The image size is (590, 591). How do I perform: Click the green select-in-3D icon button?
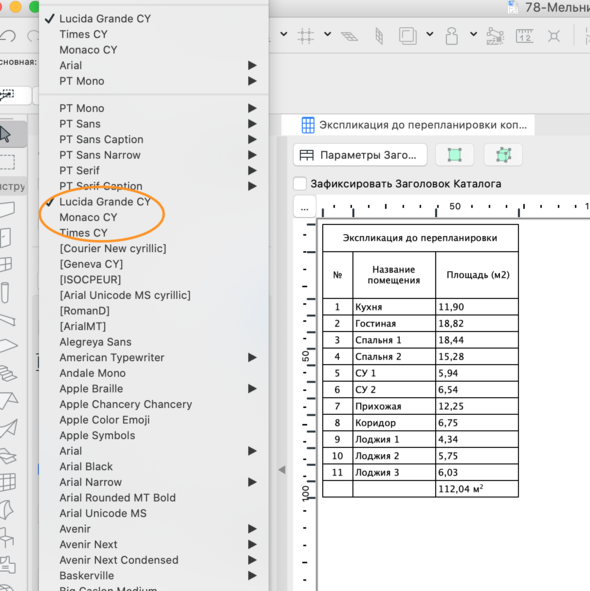pos(503,155)
